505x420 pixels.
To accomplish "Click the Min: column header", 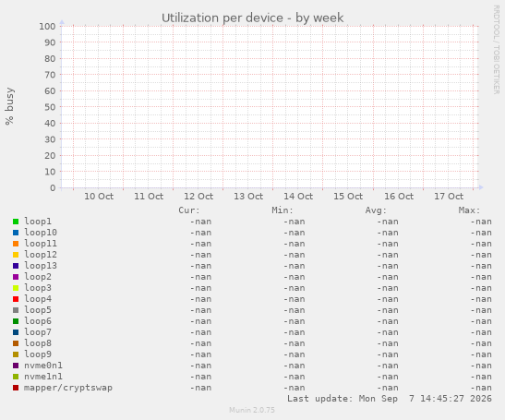I will click(x=283, y=210).
